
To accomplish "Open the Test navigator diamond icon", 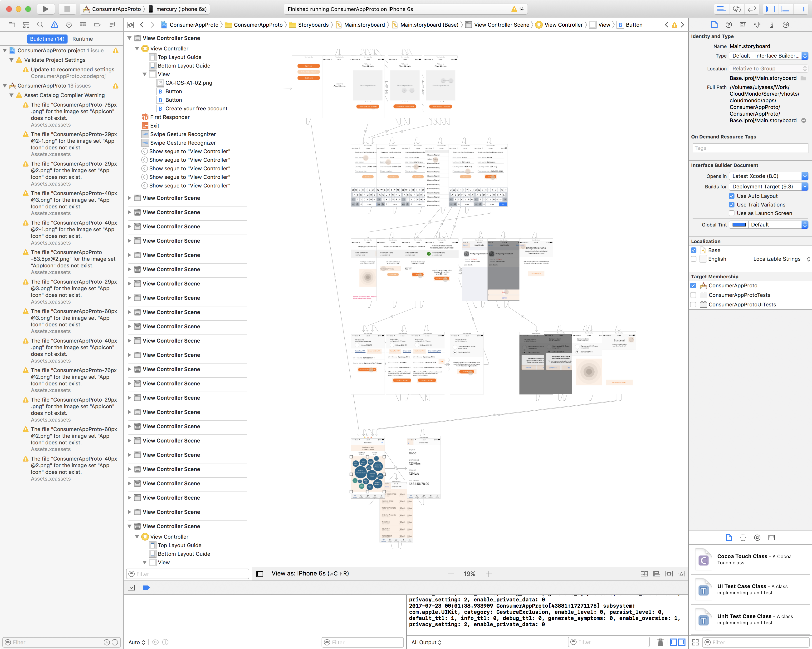I will tap(69, 25).
